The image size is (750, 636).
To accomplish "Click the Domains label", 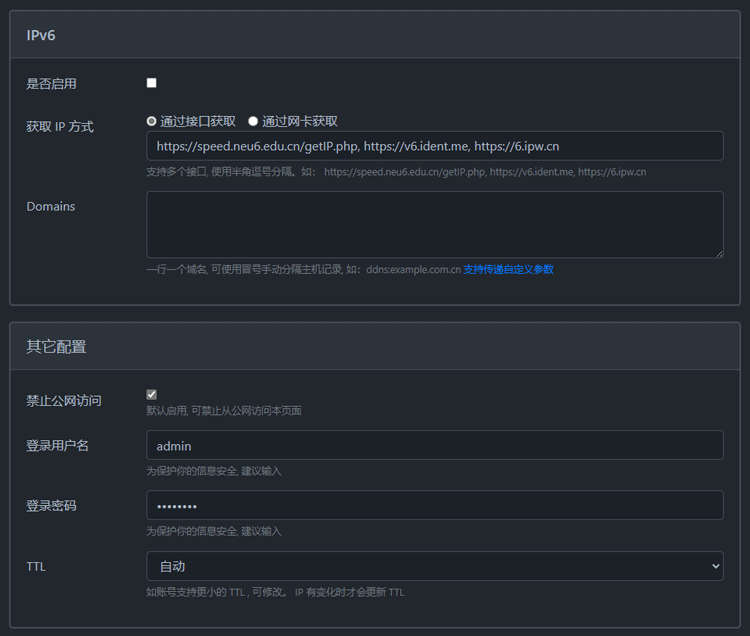I will (x=51, y=206).
